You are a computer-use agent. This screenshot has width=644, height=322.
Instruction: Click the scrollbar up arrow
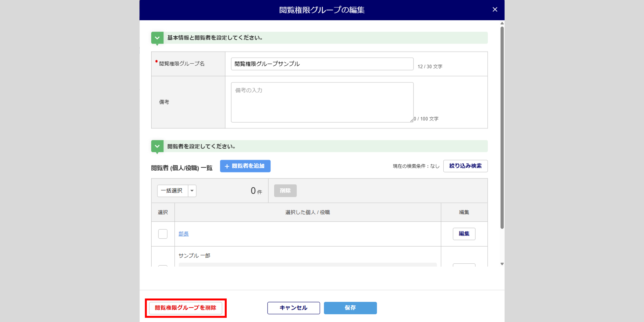coord(502,24)
